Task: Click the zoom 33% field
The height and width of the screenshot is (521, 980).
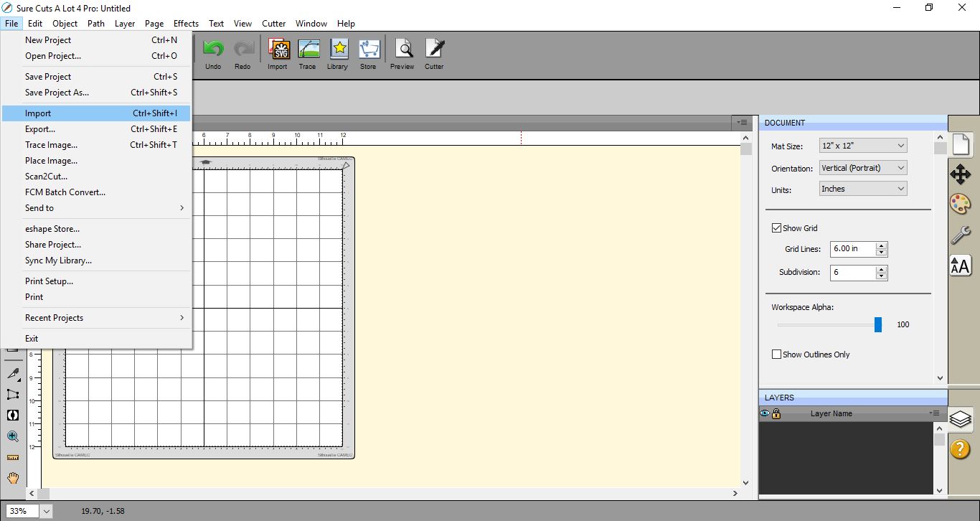Action: pos(22,511)
